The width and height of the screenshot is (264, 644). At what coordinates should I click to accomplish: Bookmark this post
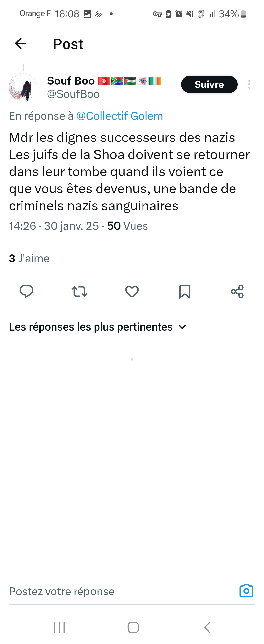pyautogui.click(x=185, y=291)
